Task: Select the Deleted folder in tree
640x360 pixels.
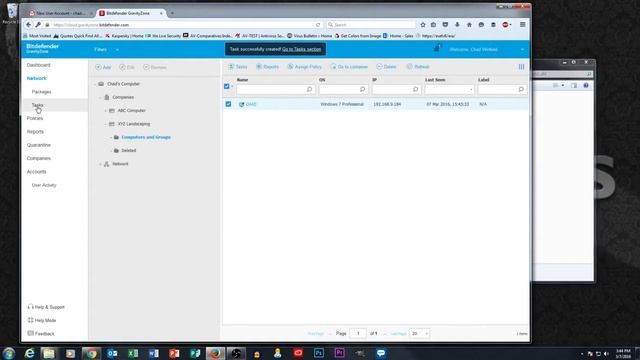Action: point(129,150)
